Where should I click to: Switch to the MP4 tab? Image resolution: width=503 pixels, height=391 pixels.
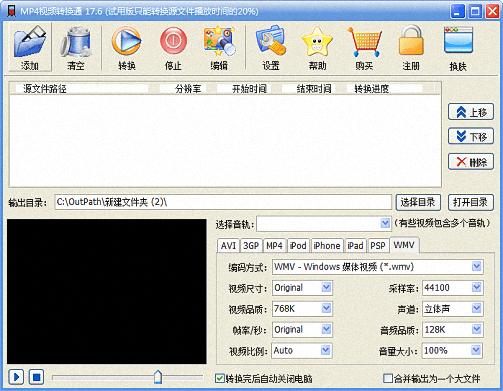[x=274, y=246]
